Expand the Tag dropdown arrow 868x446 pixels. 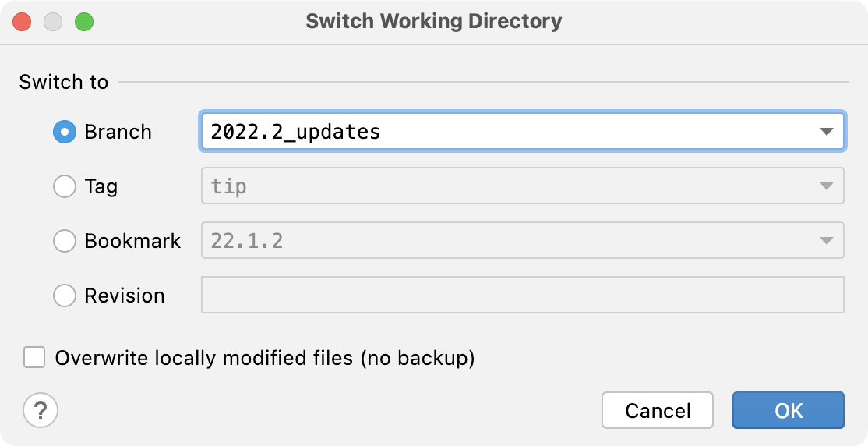click(x=827, y=186)
